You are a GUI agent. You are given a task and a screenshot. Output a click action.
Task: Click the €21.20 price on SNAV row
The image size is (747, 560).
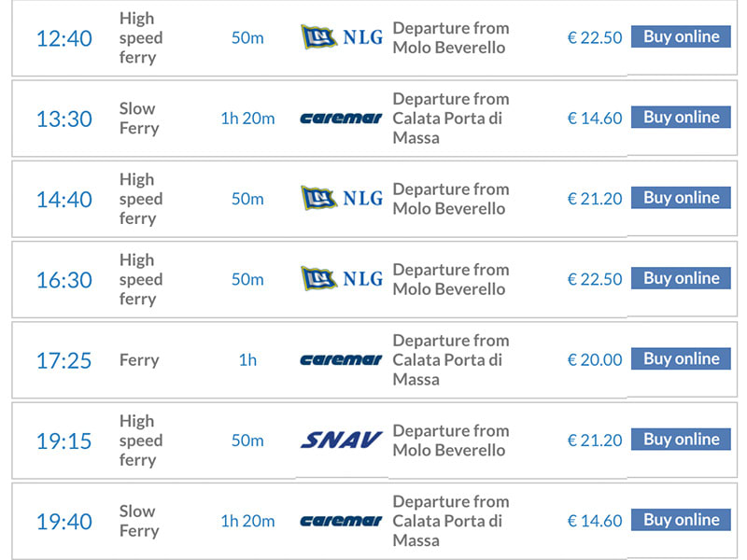coord(595,440)
